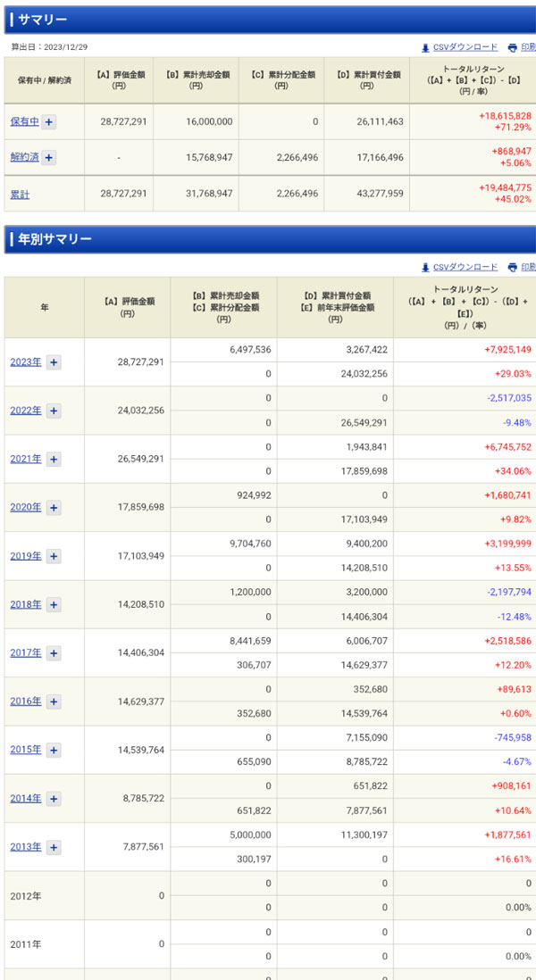The image size is (536, 980).
Task: Expand the 2023年 row details
Action: tap(54, 362)
